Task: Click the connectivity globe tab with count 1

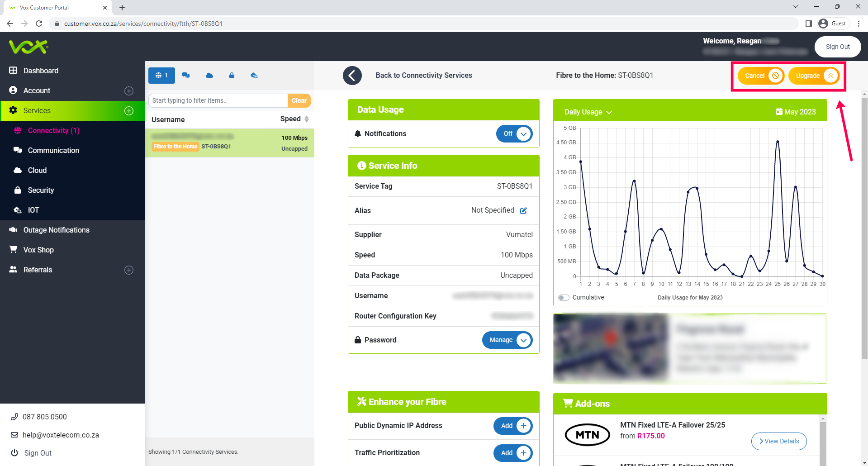Action: 161,76
